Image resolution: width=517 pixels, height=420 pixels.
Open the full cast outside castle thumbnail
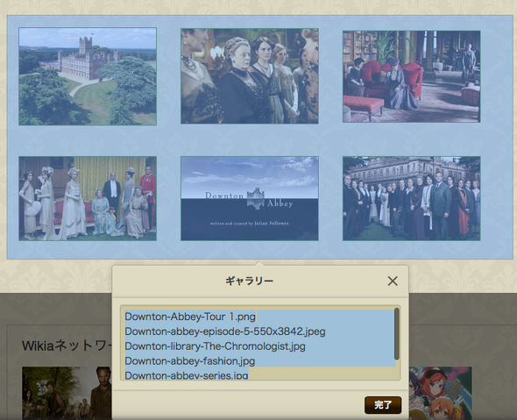pos(412,198)
